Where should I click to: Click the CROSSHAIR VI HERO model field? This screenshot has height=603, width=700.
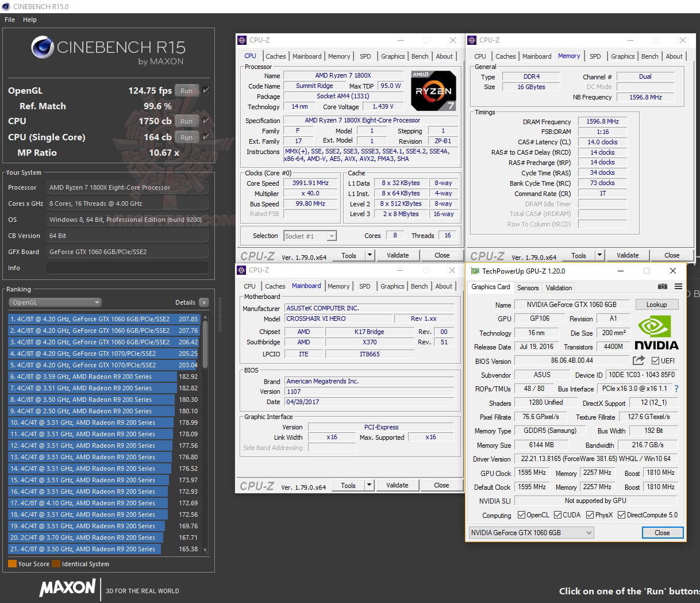pos(339,318)
